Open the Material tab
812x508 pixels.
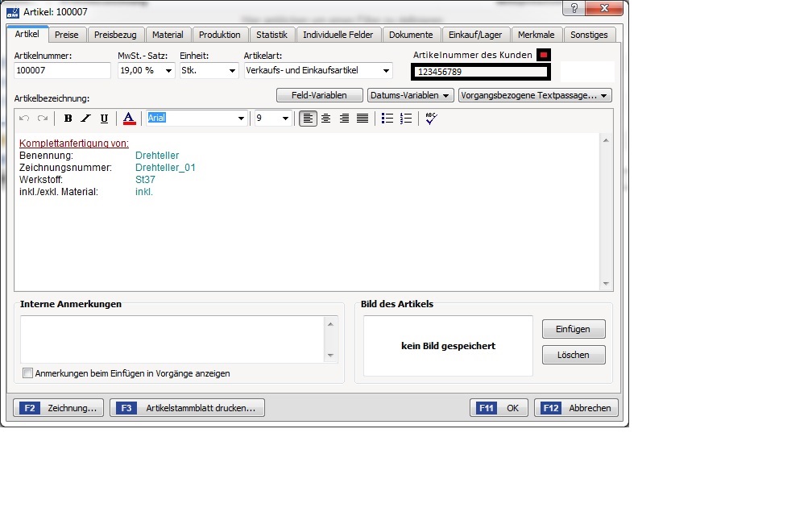[168, 35]
